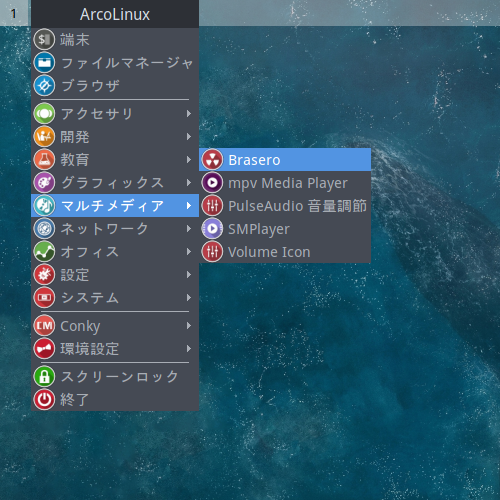Image resolution: width=500 pixels, height=500 pixels.
Task: Launch SMPlayer from the submenu
Action: click(x=285, y=229)
